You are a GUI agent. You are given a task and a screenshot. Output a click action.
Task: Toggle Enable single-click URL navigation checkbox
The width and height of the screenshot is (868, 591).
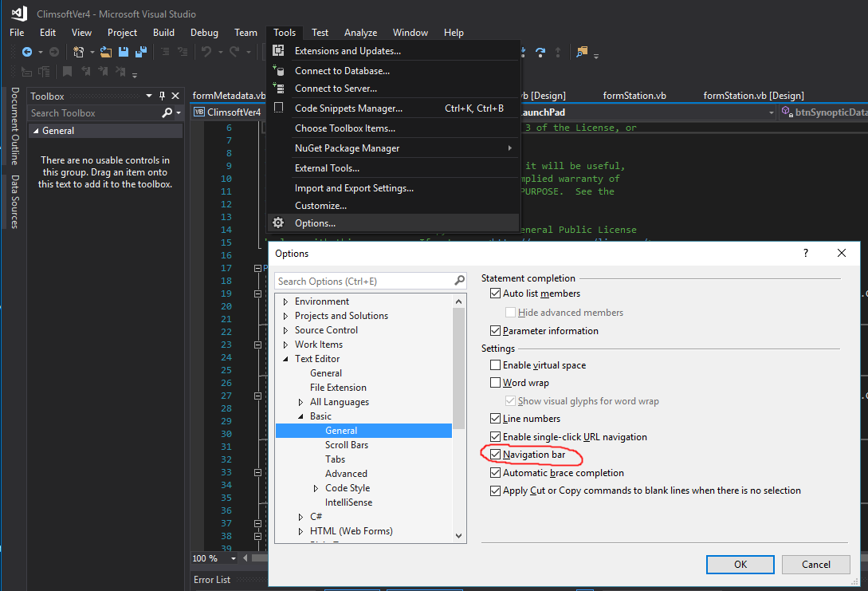pyautogui.click(x=496, y=437)
